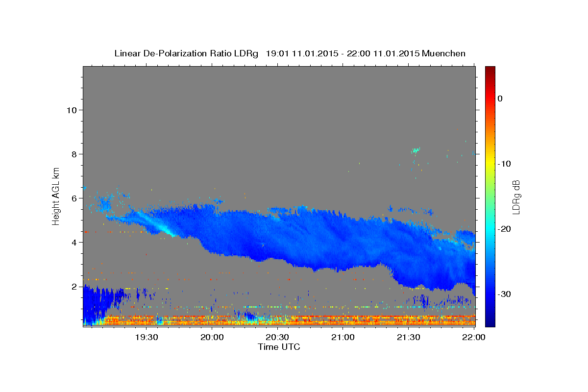Click the height tick label '8'
The height and width of the screenshot is (392, 588).
(x=73, y=154)
